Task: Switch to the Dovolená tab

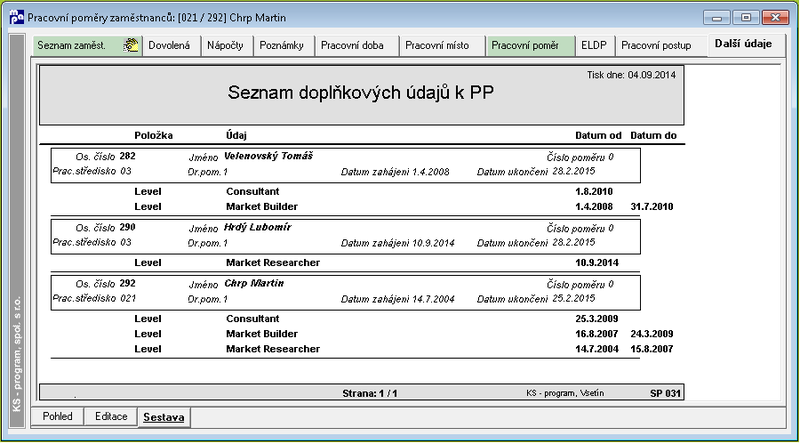Action: 169,45
